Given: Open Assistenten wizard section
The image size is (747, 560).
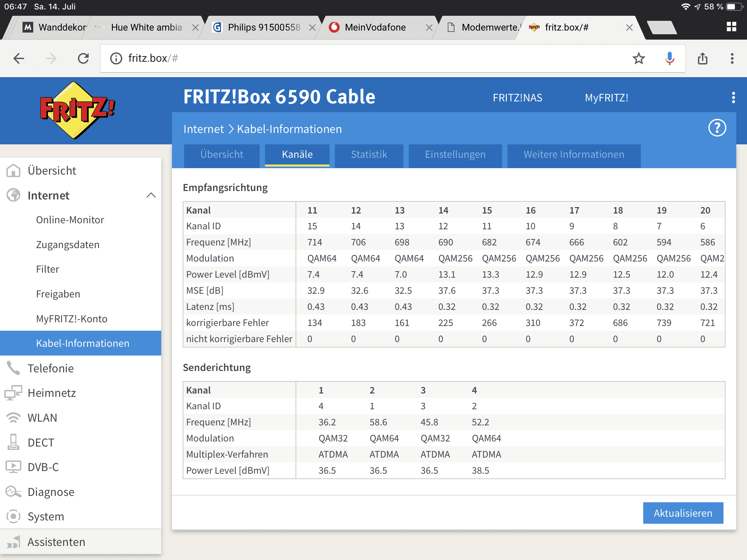Looking at the screenshot, I should click(56, 542).
